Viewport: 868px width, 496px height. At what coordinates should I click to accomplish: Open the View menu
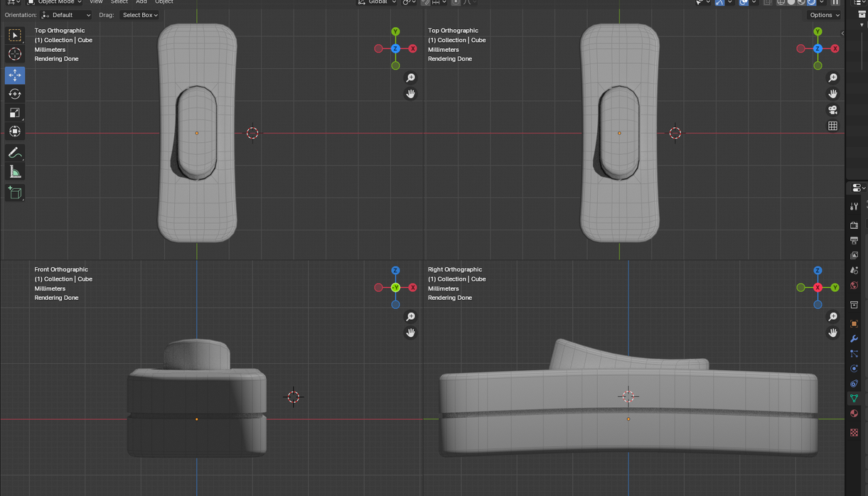[x=96, y=2]
